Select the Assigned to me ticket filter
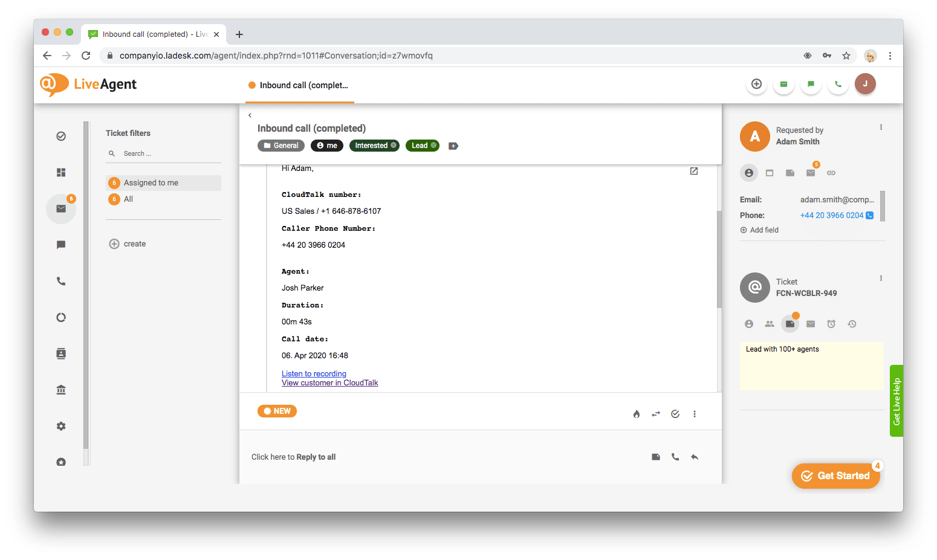This screenshot has height=560, width=937. 151,182
